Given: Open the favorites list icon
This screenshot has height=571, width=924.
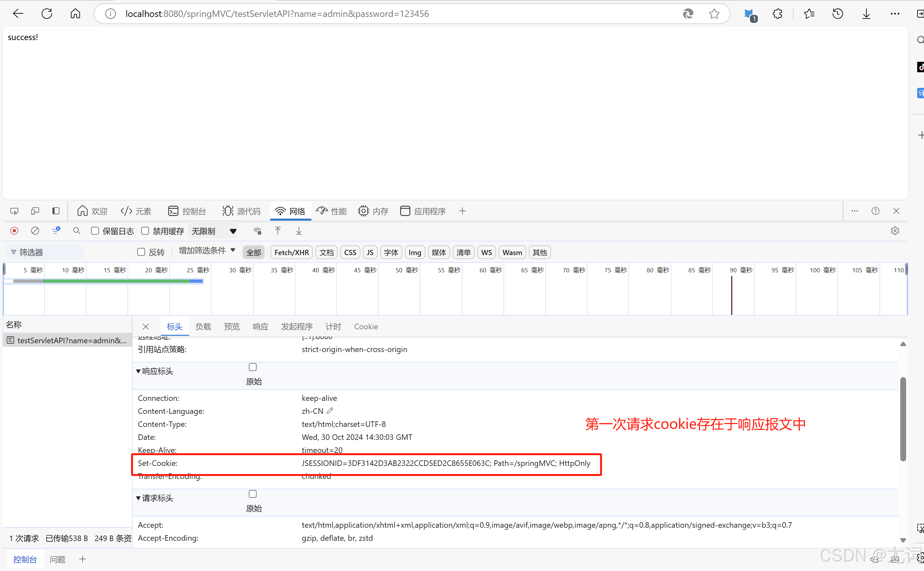Looking at the screenshot, I should click(809, 14).
